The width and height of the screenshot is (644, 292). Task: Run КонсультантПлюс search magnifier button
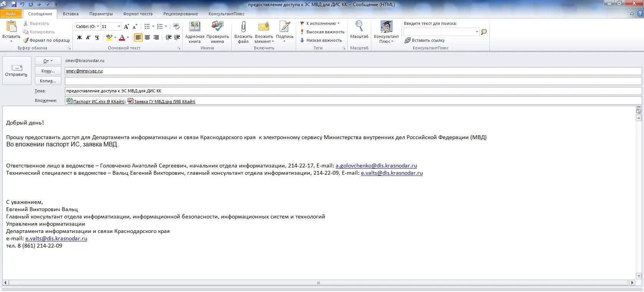click(484, 32)
